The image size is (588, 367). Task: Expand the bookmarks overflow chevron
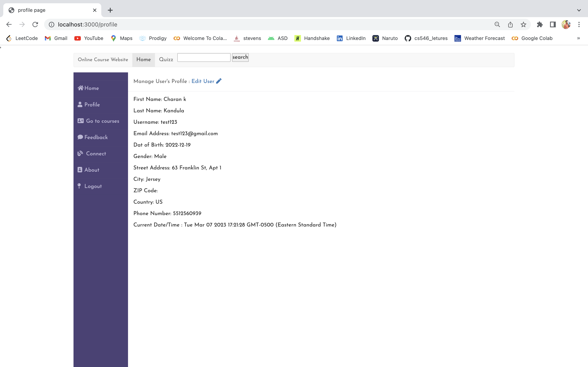579,38
